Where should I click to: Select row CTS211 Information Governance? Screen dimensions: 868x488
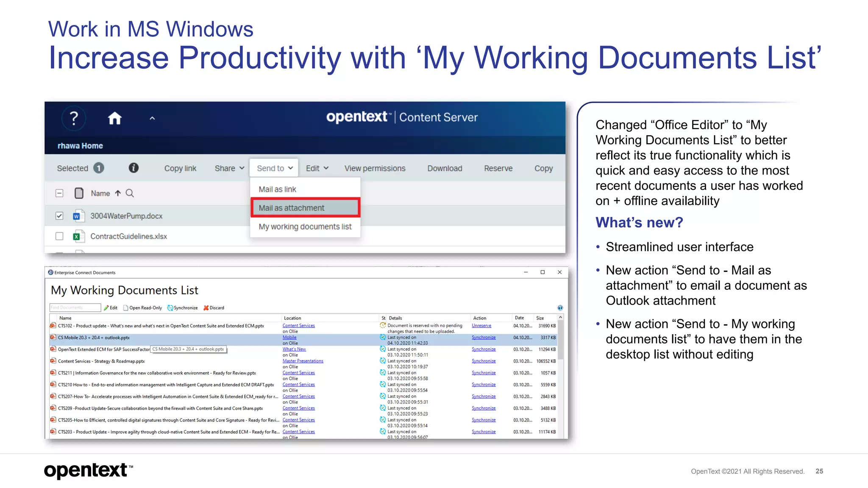point(303,376)
